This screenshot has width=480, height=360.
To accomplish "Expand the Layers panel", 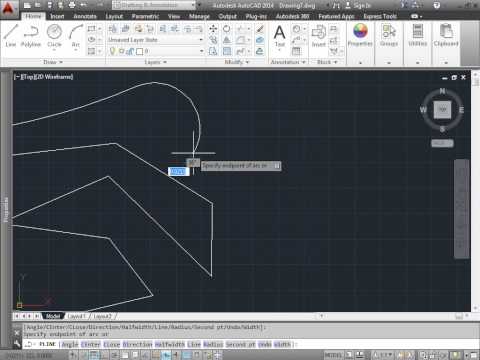I will click(156, 62).
